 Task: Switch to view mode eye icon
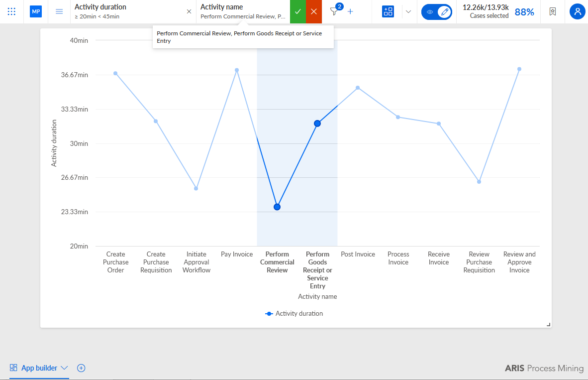coord(430,12)
